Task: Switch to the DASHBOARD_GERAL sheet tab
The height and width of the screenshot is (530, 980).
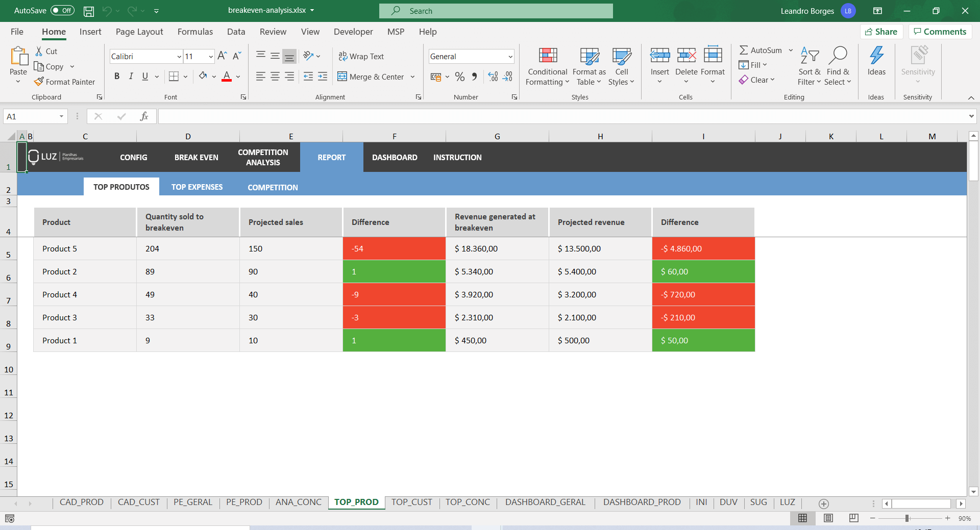Action: (545, 502)
